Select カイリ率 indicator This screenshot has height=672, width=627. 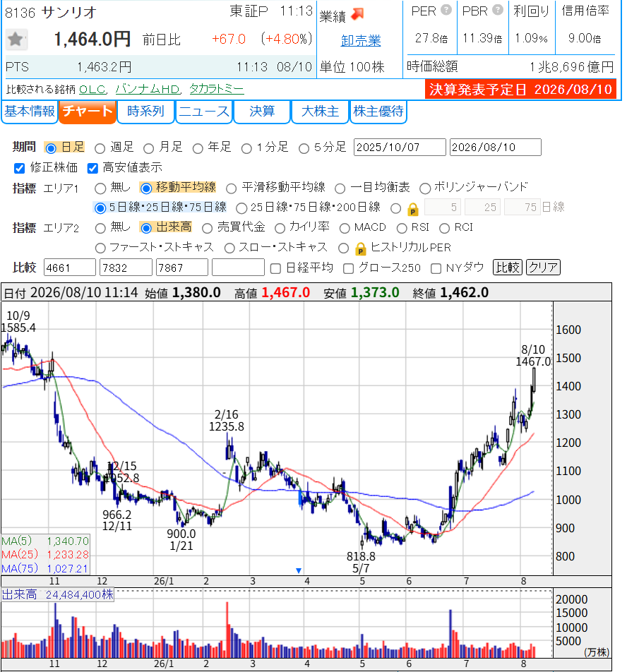[280, 228]
